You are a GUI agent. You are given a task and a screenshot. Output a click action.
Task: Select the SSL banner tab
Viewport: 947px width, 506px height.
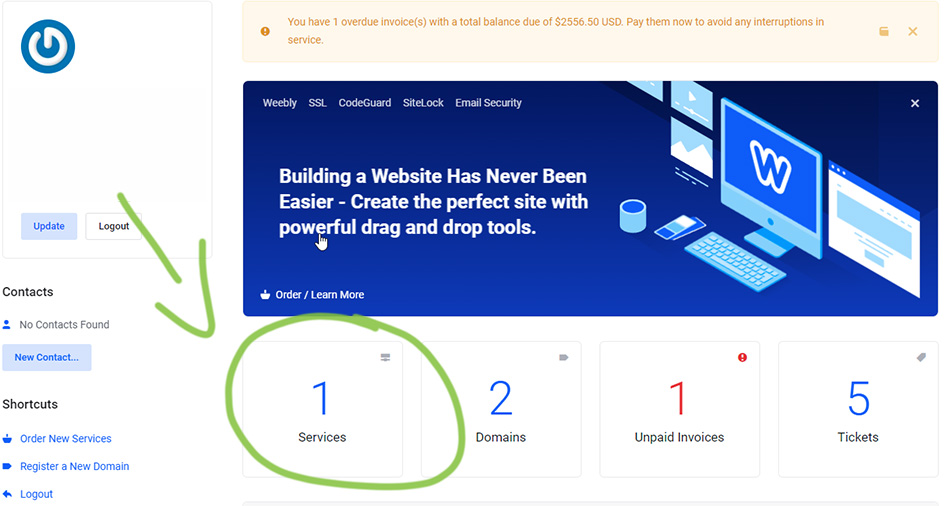coord(317,103)
